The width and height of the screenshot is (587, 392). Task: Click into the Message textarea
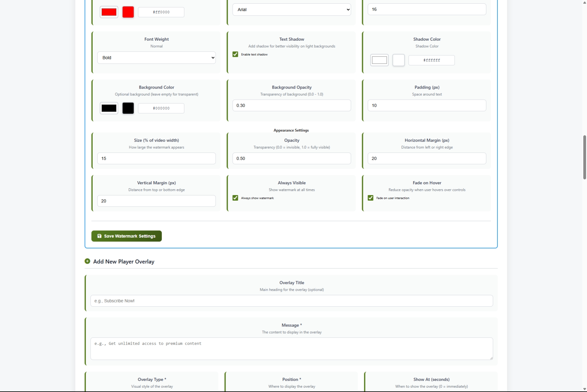(291, 348)
